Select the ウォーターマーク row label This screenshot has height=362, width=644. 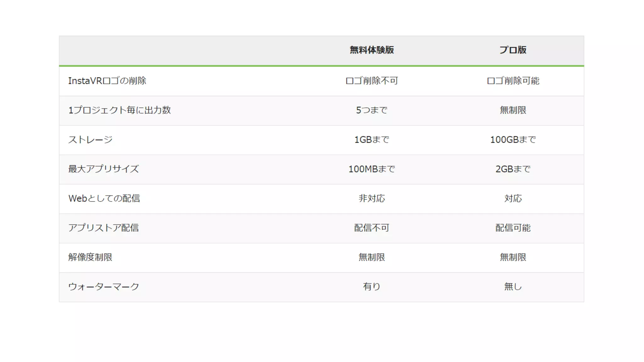[x=103, y=287]
